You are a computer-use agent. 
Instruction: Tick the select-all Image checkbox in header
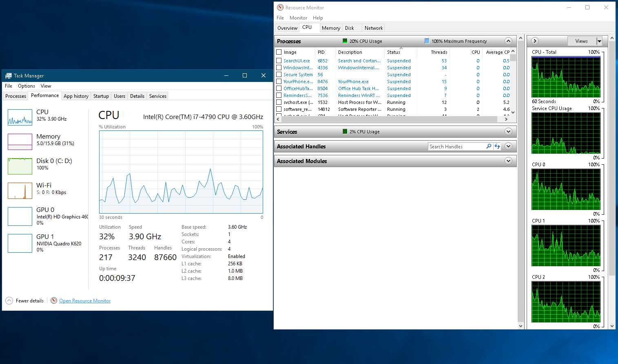(279, 52)
